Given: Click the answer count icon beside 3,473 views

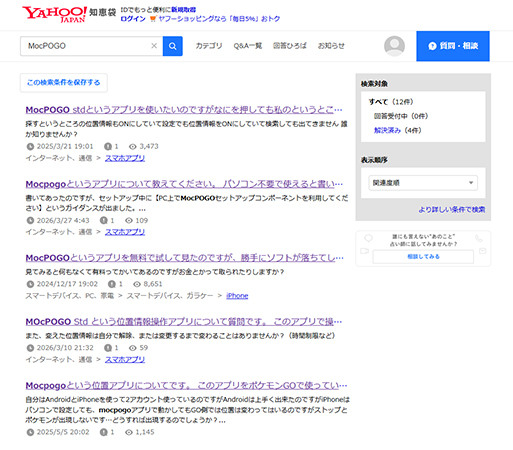Looking at the screenshot, I should click(x=108, y=146).
